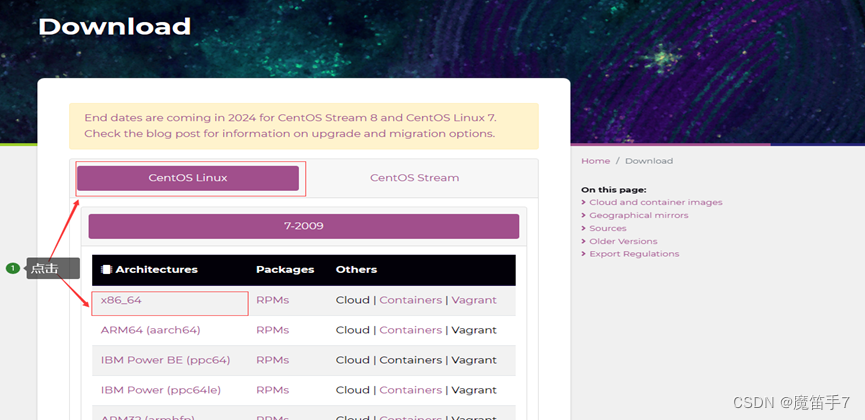Jump to the Sources section

(607, 228)
